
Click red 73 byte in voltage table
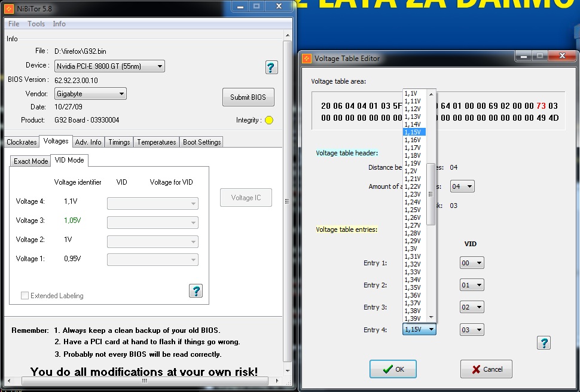(x=541, y=106)
